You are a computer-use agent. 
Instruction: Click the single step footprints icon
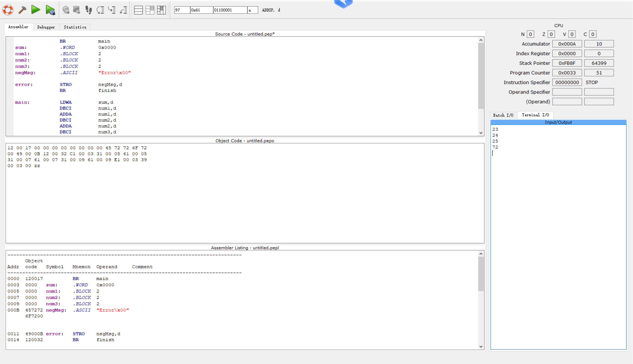tap(88, 10)
